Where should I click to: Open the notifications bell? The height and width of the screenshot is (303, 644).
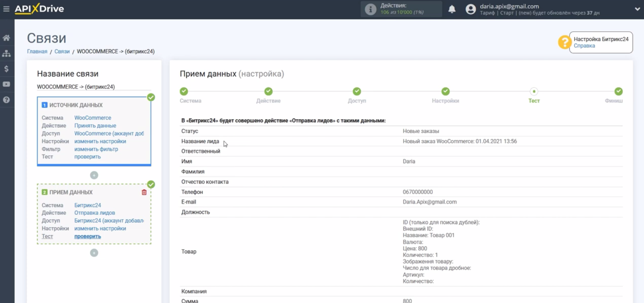[452, 9]
